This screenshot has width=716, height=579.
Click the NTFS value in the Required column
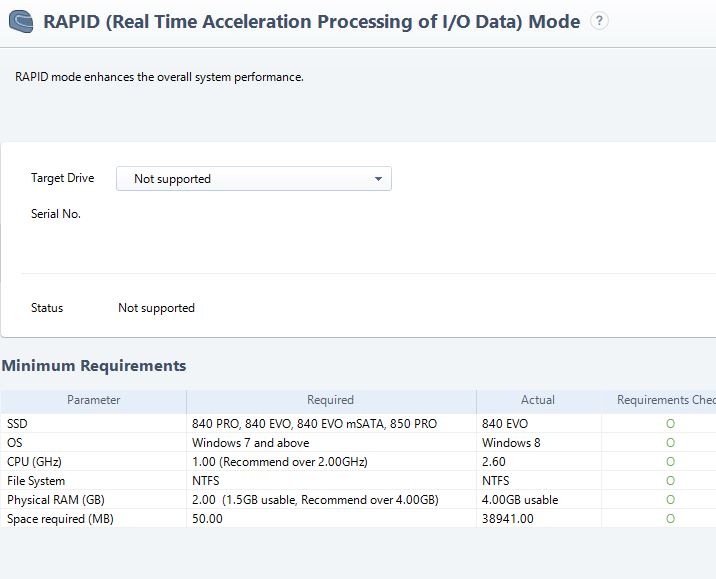click(205, 481)
